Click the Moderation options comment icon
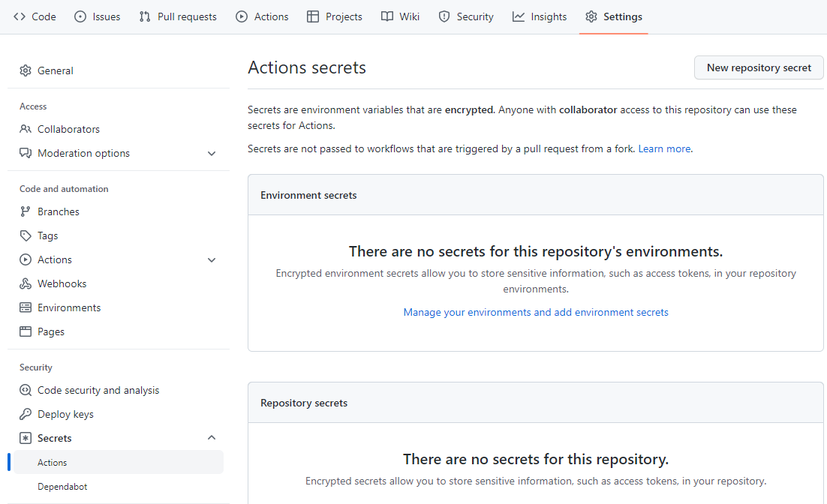The height and width of the screenshot is (504, 827). pos(26,153)
